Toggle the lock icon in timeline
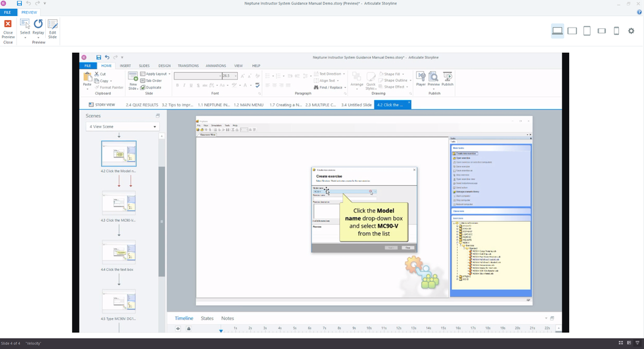644x349 pixels. click(x=189, y=328)
